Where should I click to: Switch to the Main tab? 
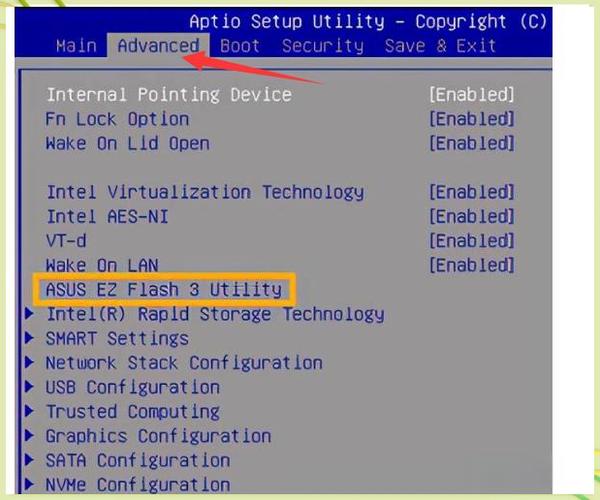[76, 46]
